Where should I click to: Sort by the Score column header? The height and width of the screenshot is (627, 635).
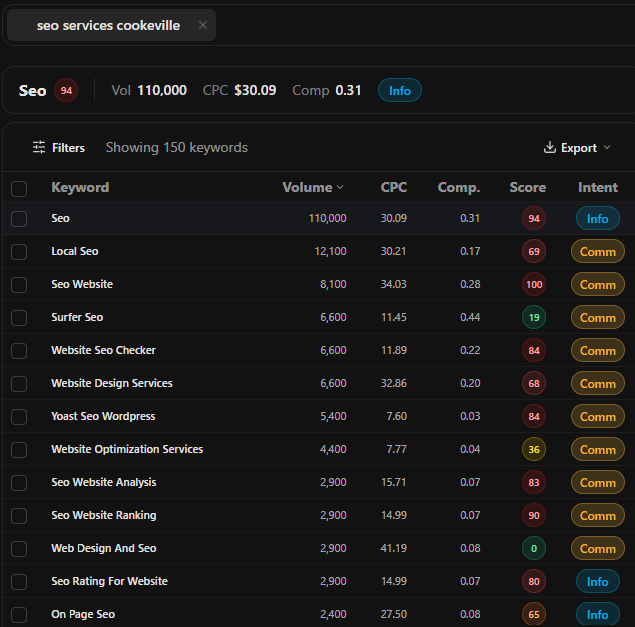coord(528,187)
